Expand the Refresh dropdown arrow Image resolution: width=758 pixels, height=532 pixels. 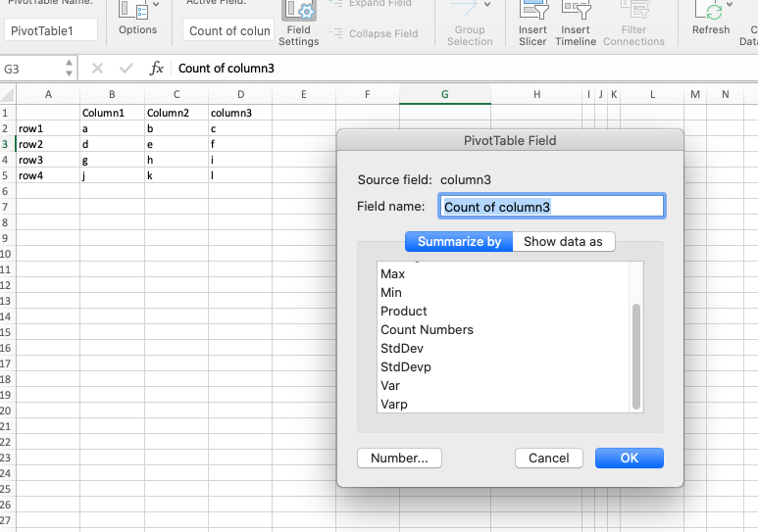click(730, 4)
